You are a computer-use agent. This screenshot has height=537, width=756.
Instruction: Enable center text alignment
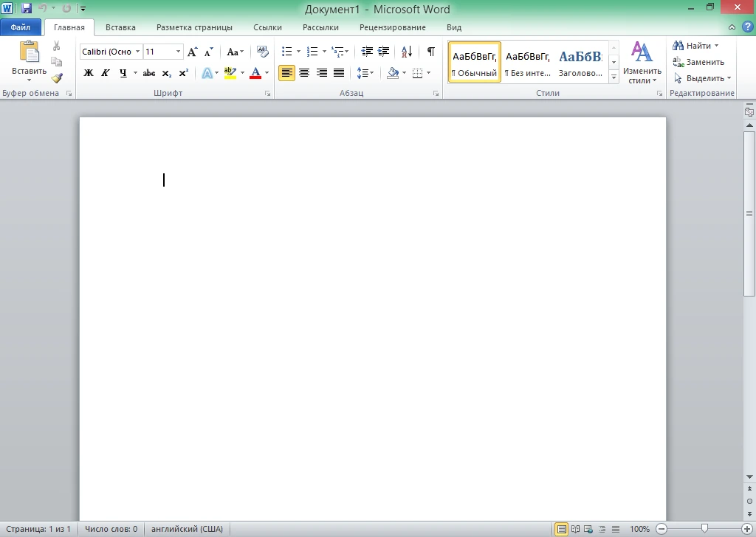tap(304, 73)
